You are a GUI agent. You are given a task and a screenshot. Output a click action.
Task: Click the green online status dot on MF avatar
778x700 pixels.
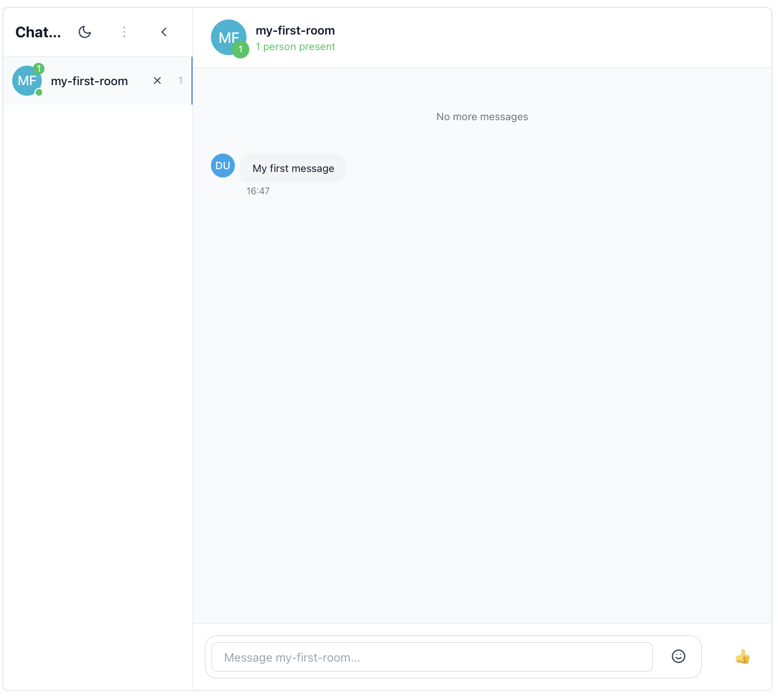[39, 93]
